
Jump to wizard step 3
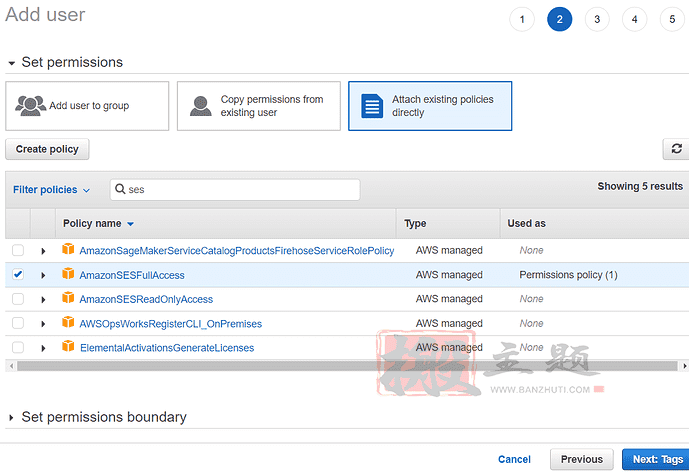coord(597,19)
